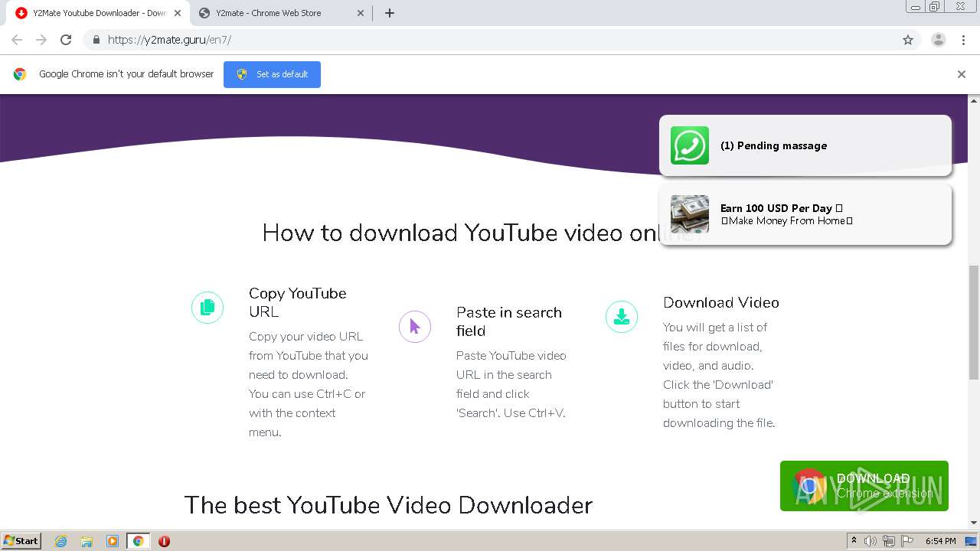Viewport: 980px width, 551px height.
Task: Click Paste in search field heading
Action: pyautogui.click(x=509, y=321)
